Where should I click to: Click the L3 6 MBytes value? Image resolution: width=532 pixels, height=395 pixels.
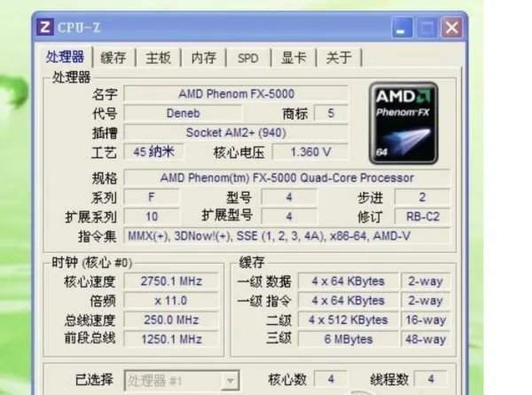(348, 339)
